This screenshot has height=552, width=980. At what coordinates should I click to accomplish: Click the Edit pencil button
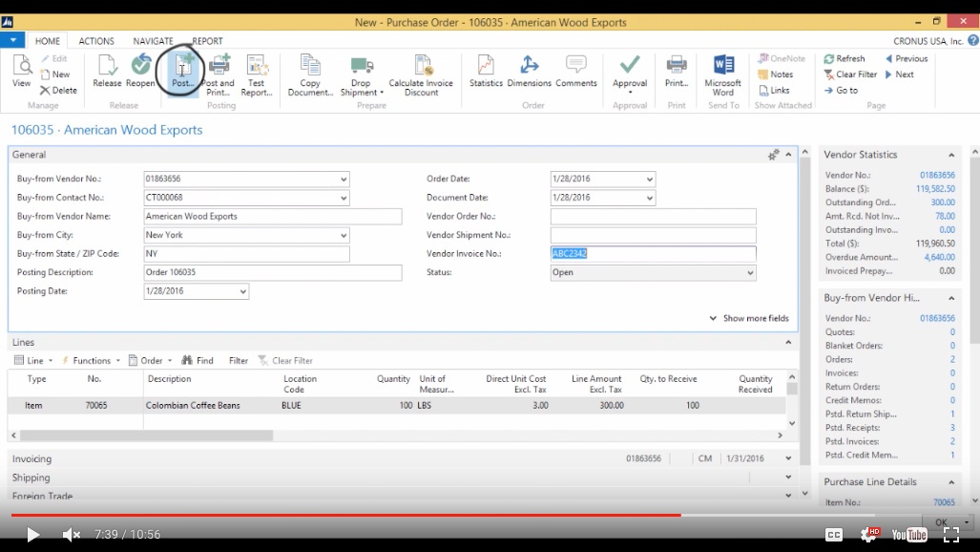coord(53,58)
